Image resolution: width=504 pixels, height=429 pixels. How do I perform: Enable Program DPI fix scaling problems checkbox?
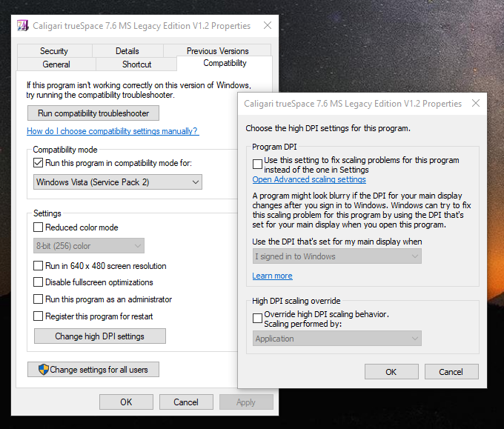pyautogui.click(x=257, y=164)
